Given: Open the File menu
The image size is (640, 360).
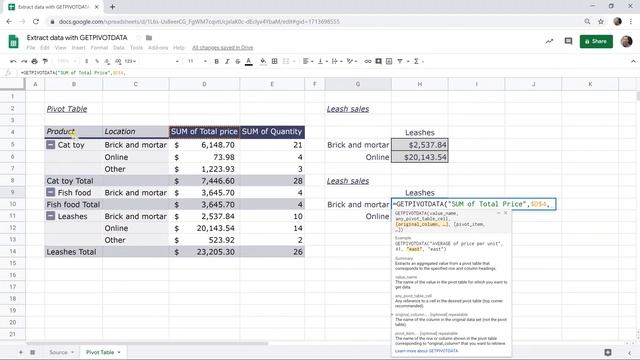Looking at the screenshot, I should click(31, 48).
